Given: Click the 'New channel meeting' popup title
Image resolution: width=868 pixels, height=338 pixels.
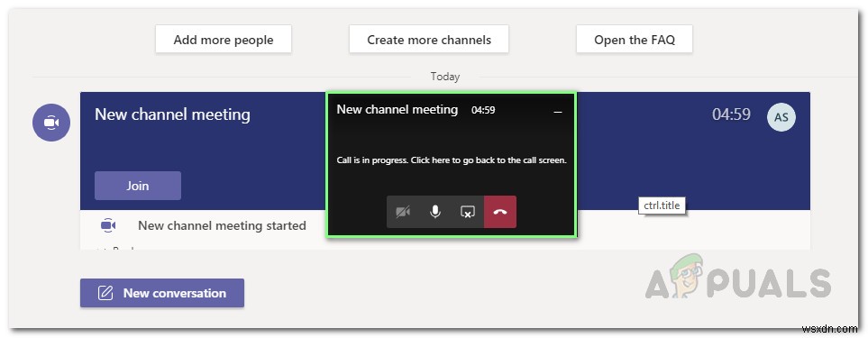Looking at the screenshot, I should (397, 110).
